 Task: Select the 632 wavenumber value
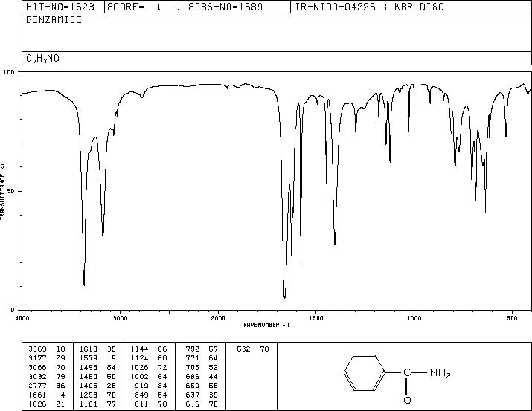243,349
